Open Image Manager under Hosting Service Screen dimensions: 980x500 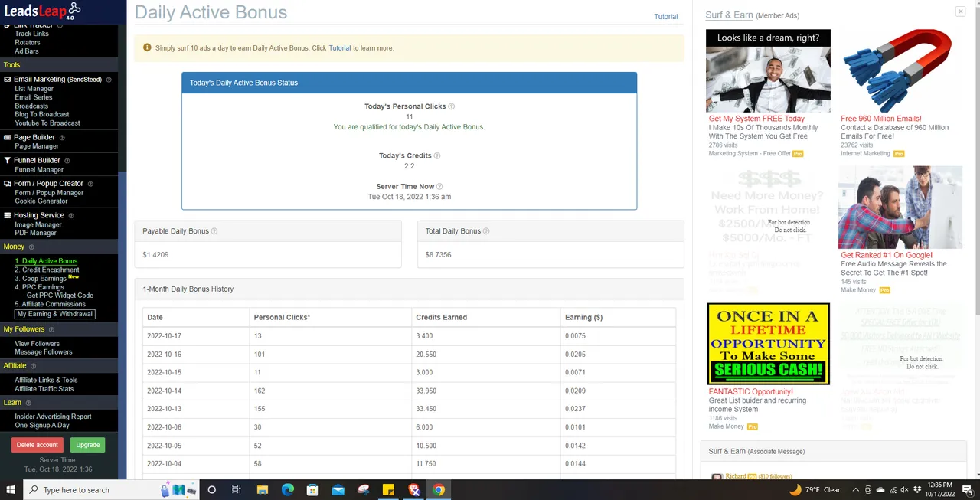pos(38,224)
